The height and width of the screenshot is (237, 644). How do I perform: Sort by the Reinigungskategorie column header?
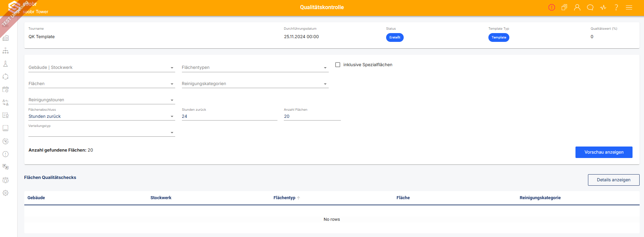pyautogui.click(x=540, y=198)
